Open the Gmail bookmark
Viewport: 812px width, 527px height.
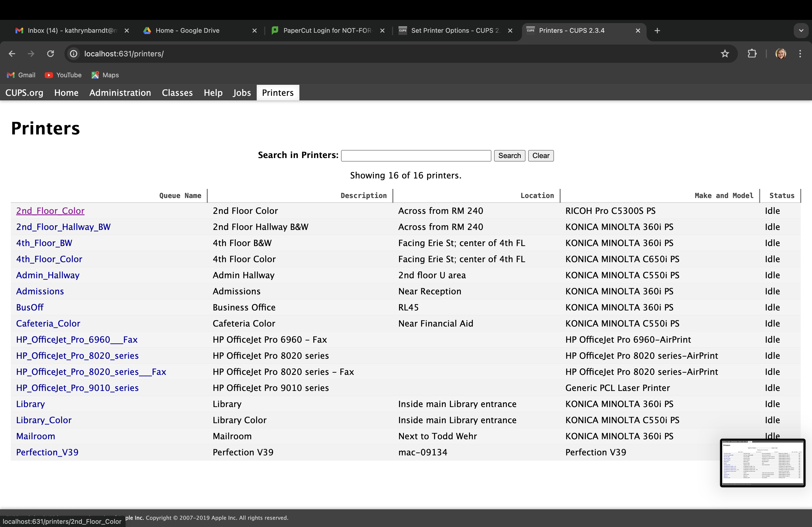coord(21,75)
